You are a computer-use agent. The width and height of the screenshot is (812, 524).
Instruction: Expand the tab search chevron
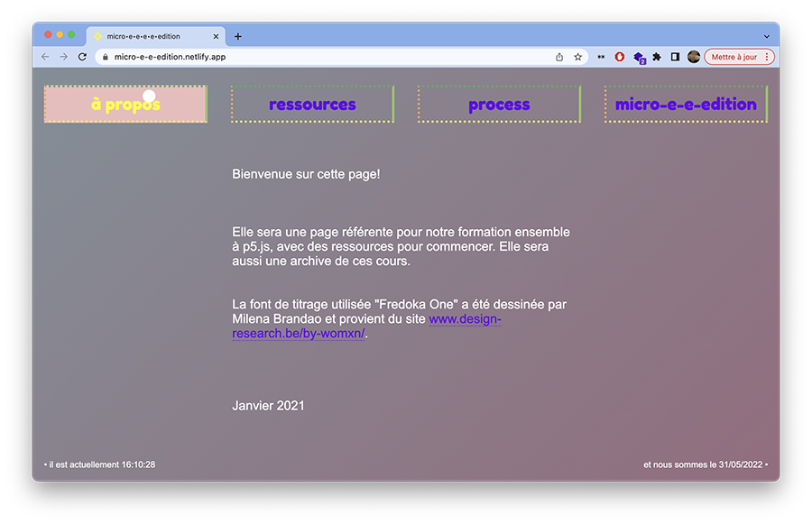766,37
